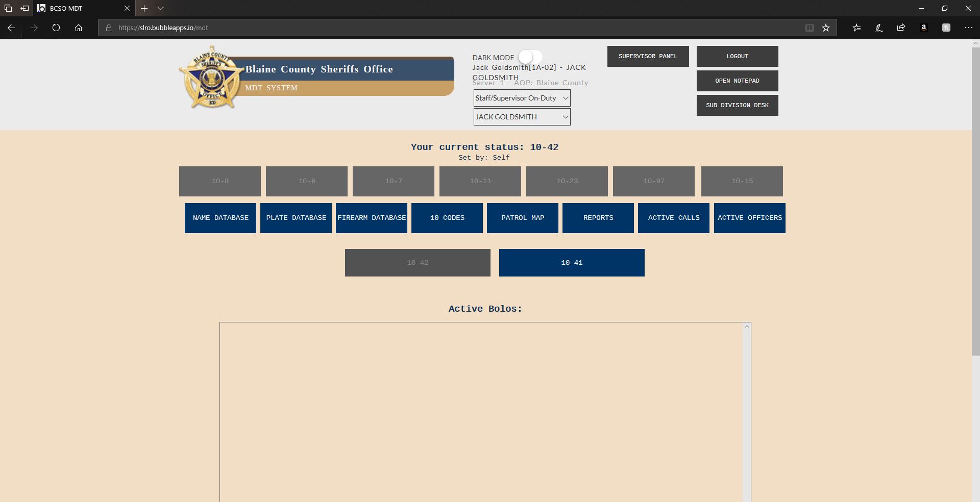Close the BCSO MDT tab
The height and width of the screenshot is (502, 980).
(x=127, y=8)
